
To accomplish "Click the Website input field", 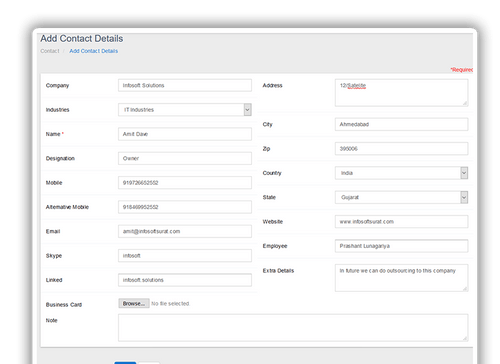I will pyautogui.click(x=401, y=222).
